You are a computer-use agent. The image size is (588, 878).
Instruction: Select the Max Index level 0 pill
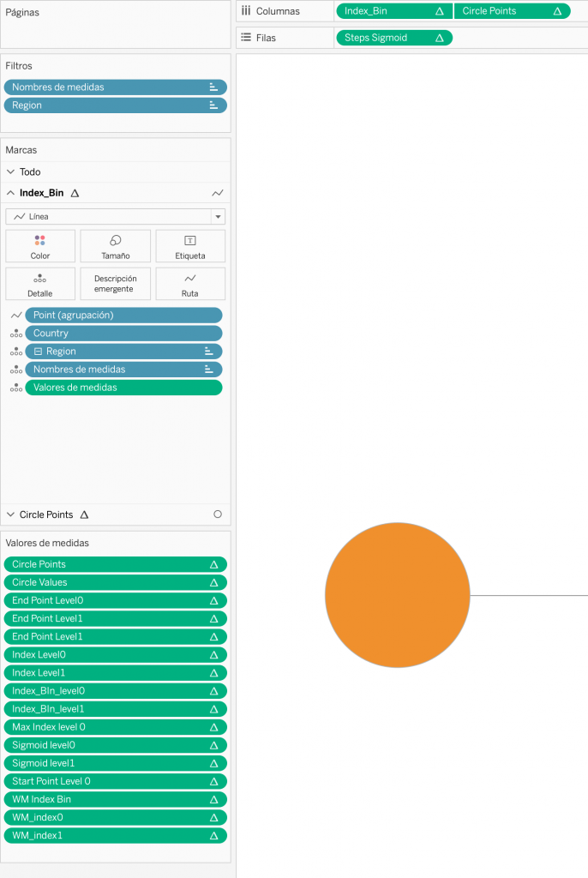(x=116, y=727)
